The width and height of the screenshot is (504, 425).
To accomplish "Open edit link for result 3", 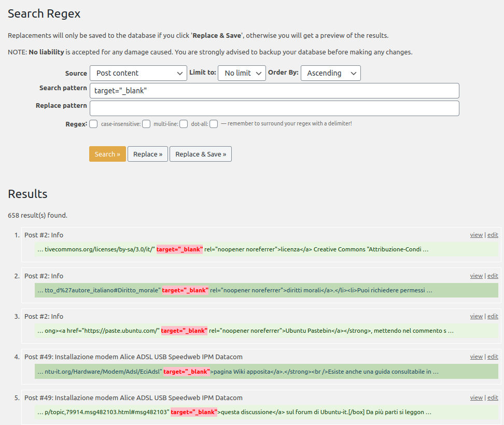I will click(x=493, y=316).
